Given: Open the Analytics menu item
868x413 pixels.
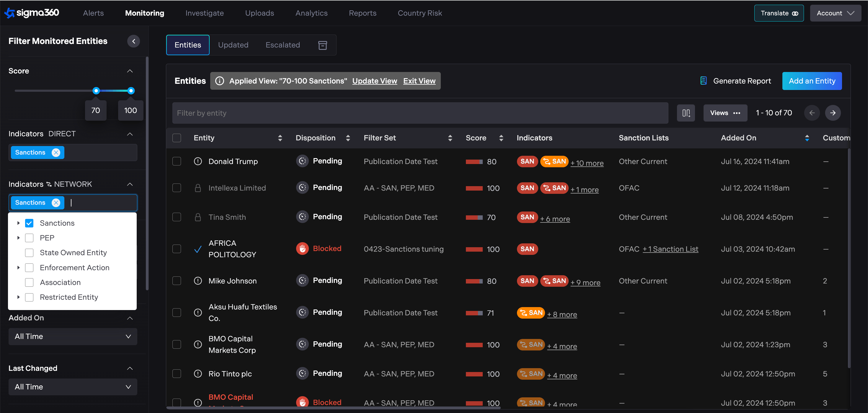Looking at the screenshot, I should click(311, 13).
